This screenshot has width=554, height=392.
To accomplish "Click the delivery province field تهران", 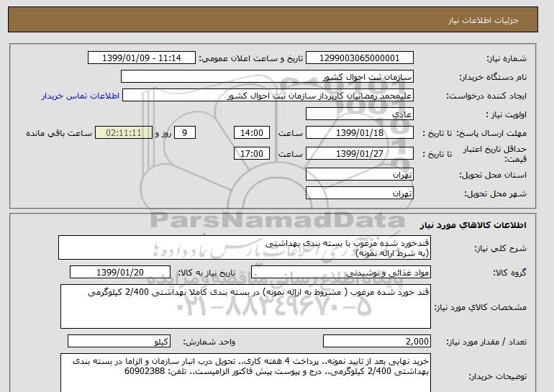I will pos(359,175).
